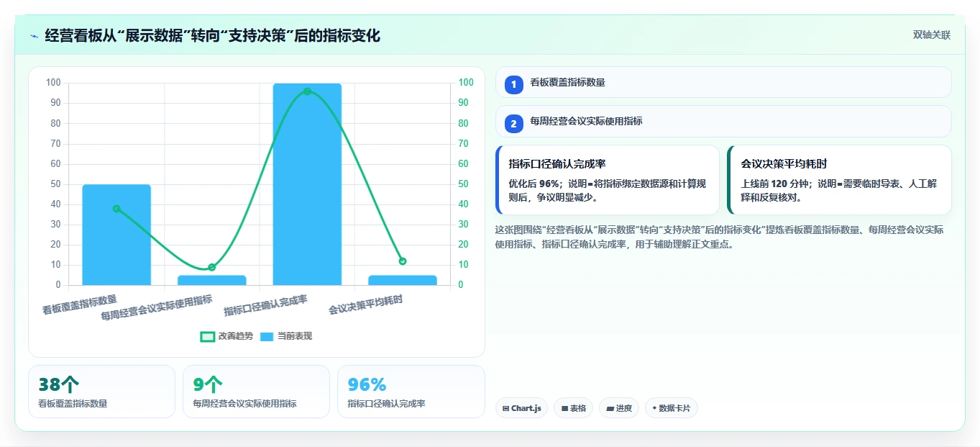
Task: Click the blue bar for 看板覆盖指标数量
Action: tap(116, 235)
